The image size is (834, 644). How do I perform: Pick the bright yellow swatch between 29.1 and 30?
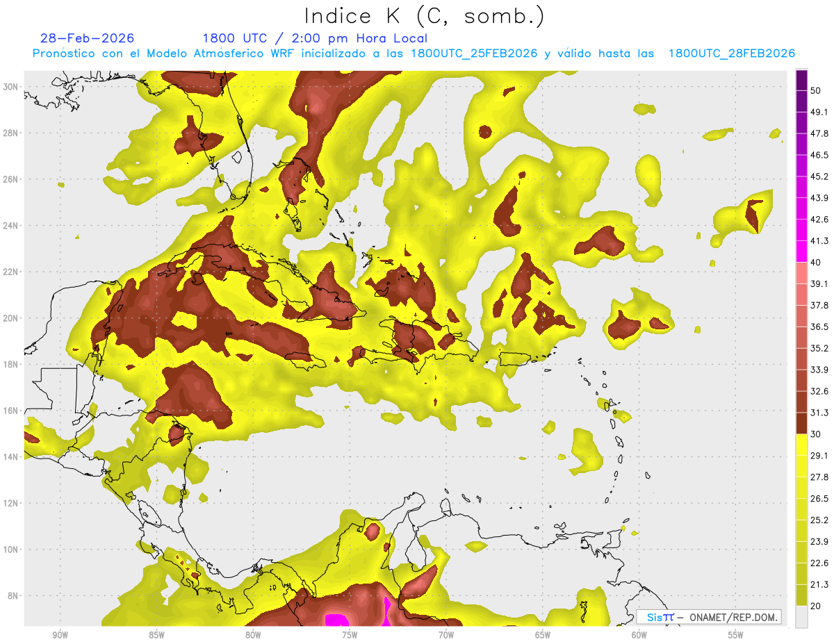coord(802,445)
